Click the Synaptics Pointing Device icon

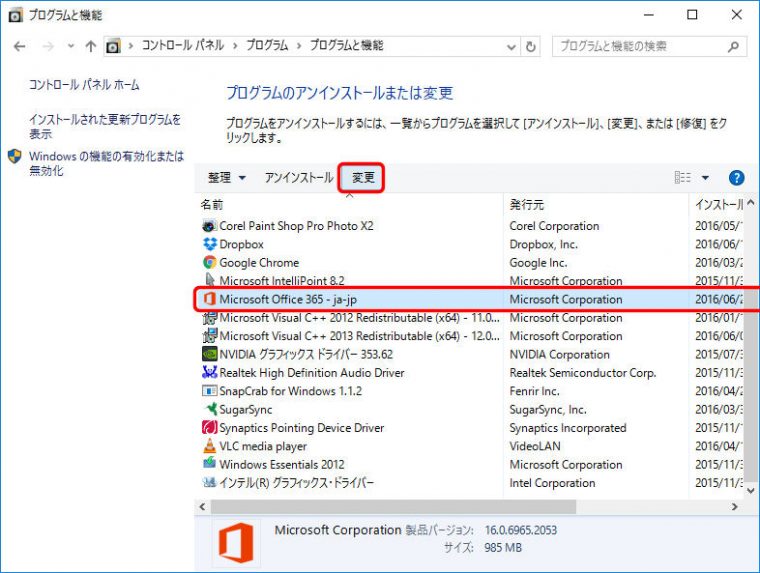pos(209,427)
